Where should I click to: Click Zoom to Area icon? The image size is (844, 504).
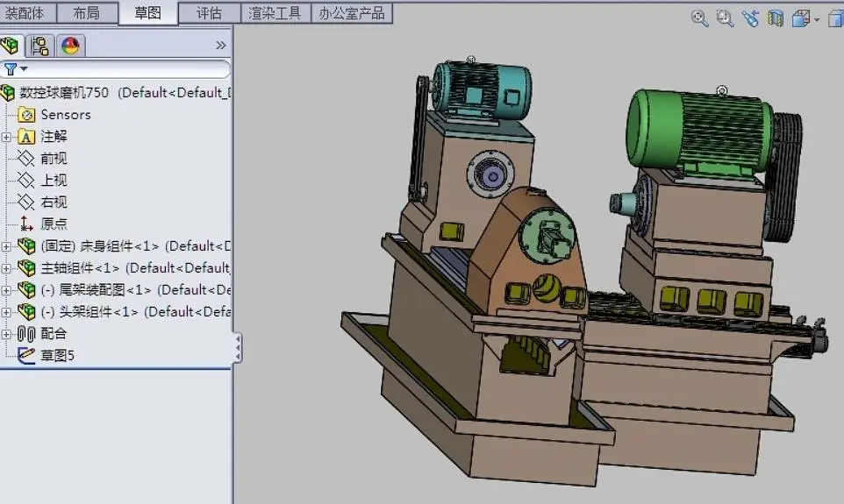point(725,18)
